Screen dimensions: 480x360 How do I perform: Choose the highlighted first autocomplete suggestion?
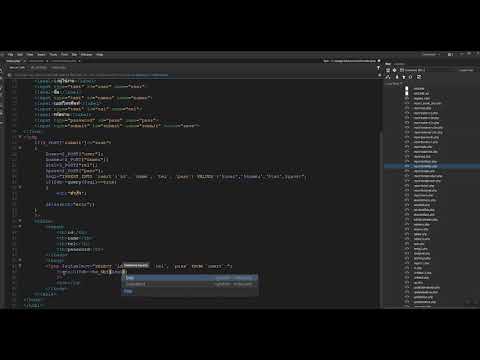pyautogui.click(x=189, y=278)
